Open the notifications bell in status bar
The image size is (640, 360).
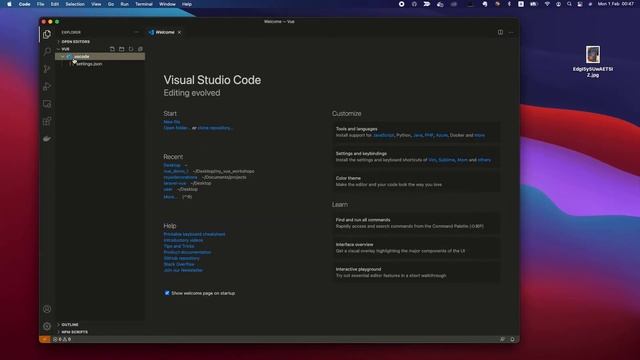click(512, 339)
